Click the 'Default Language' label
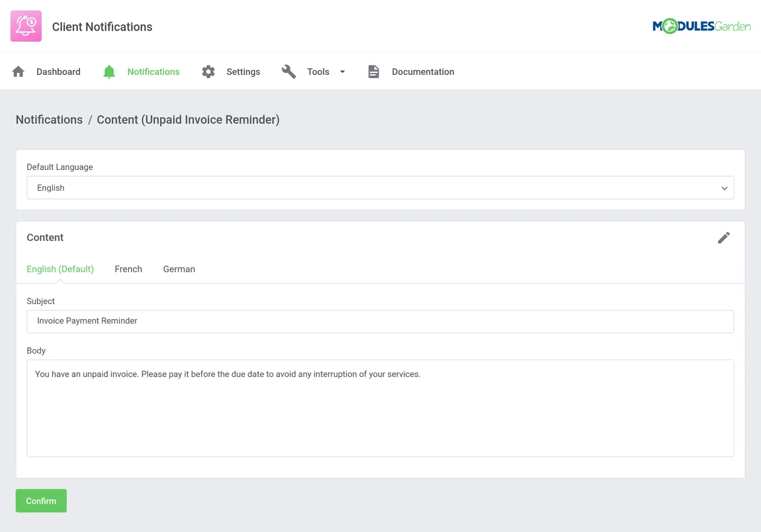 pos(60,167)
